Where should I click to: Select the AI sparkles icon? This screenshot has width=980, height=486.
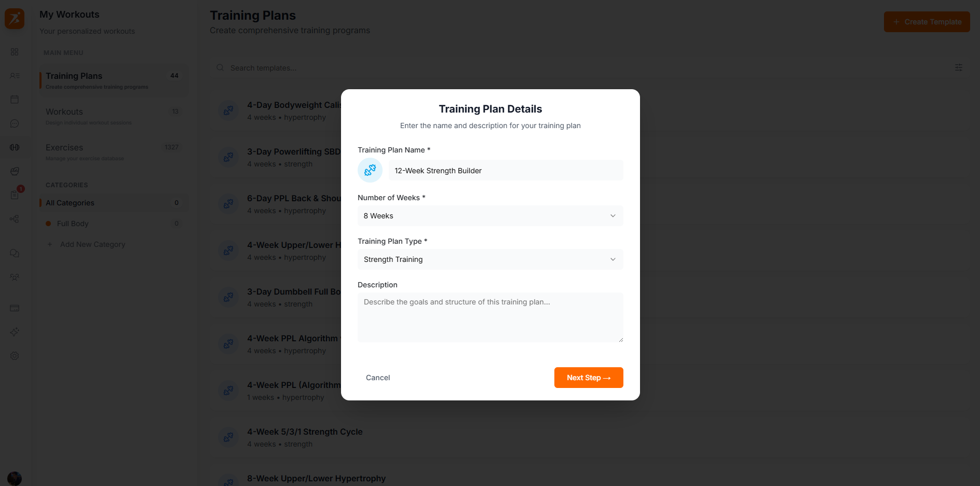tap(15, 332)
